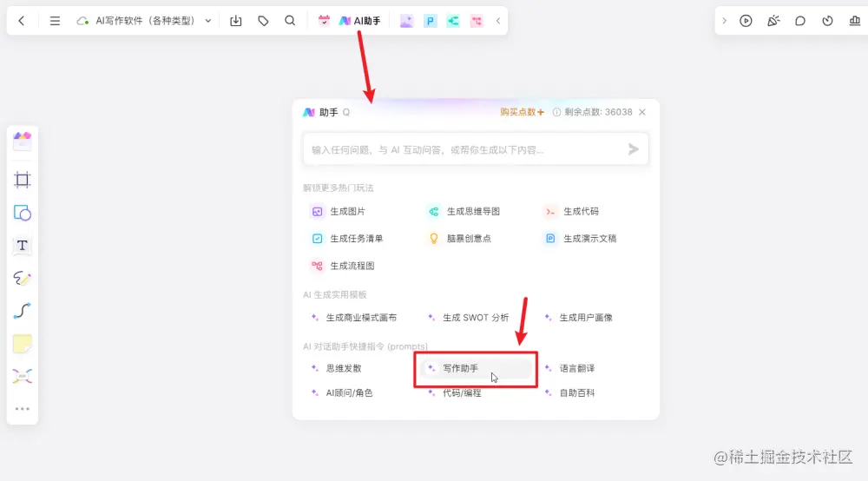Select 语言翻译 prompt
The height and width of the screenshot is (481, 868).
tap(569, 368)
